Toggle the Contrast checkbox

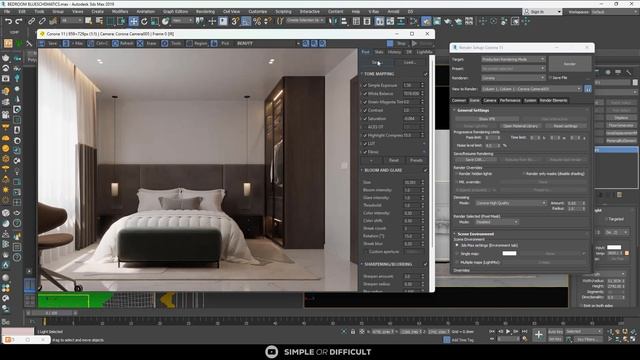[x=365, y=110]
